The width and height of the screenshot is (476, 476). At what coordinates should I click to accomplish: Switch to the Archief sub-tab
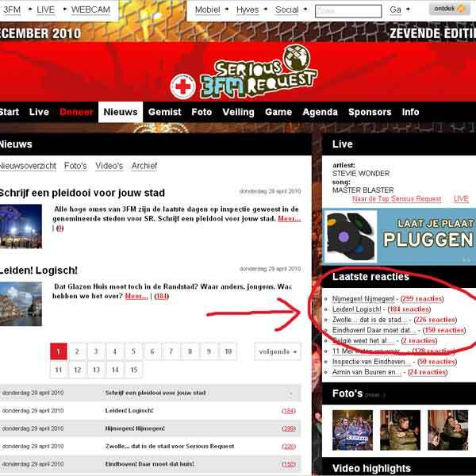tap(144, 166)
